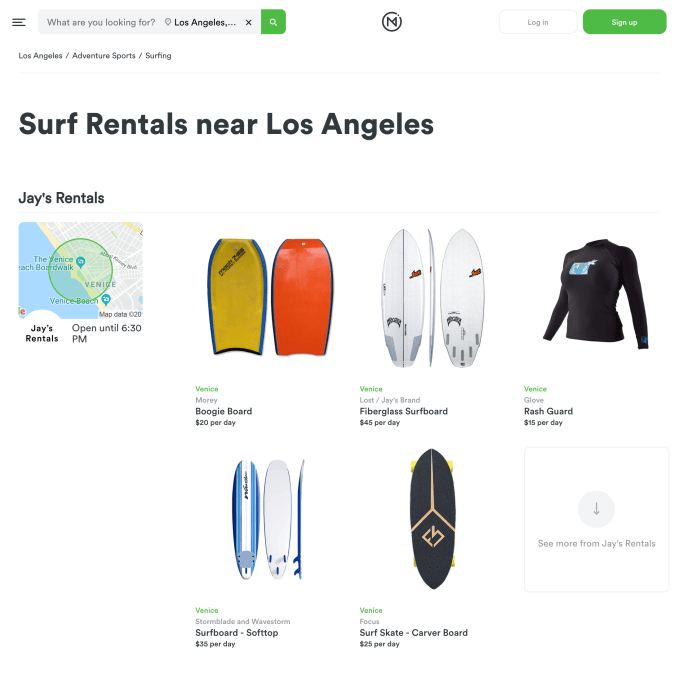
Task: Open the Surfboard - Softtop listing
Action: (236, 633)
